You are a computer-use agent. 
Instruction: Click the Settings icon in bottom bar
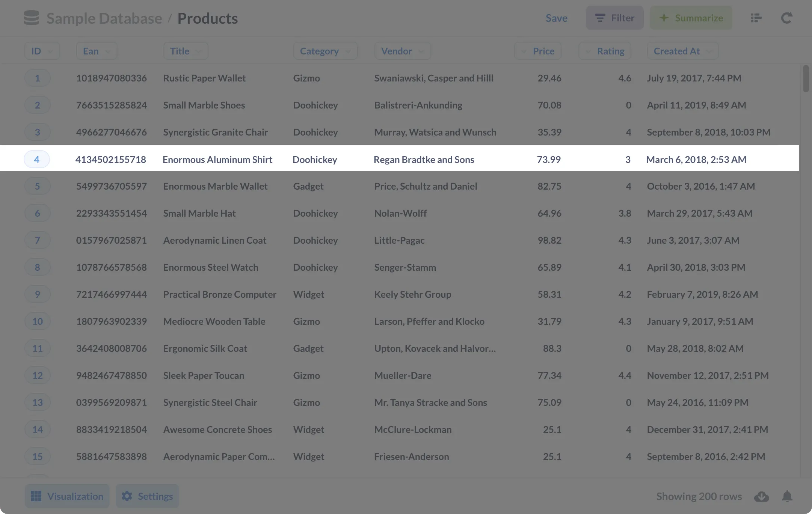click(x=127, y=496)
